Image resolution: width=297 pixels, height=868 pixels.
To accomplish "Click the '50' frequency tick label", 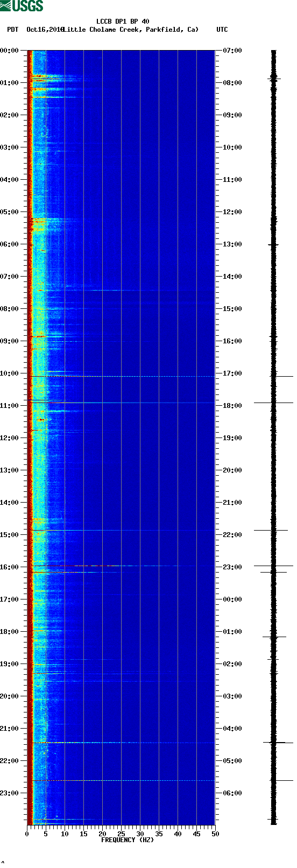I will click(x=215, y=834).
